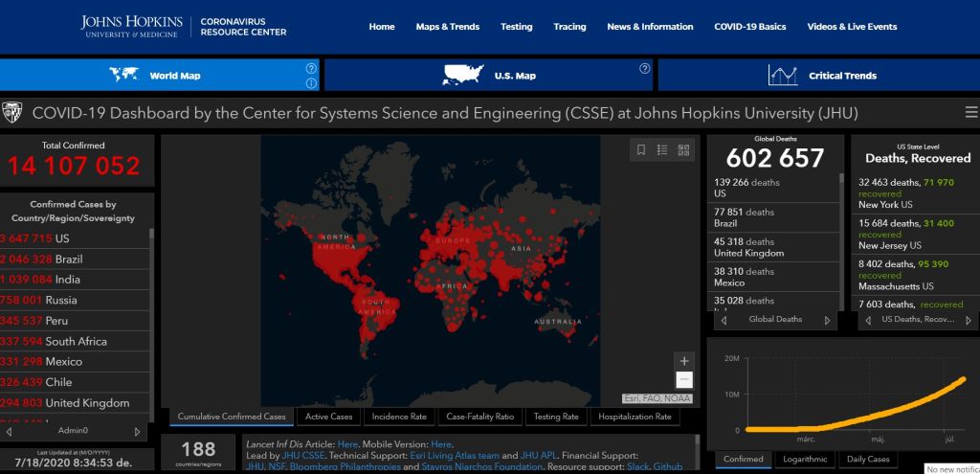
Task: Open the U.S. Map help question-mark icon
Action: [x=644, y=69]
